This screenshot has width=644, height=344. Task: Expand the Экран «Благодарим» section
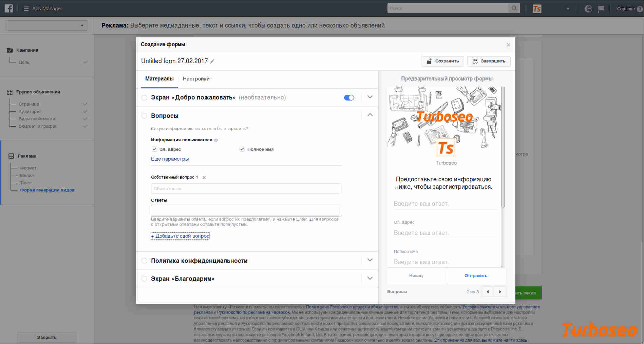pos(370,278)
